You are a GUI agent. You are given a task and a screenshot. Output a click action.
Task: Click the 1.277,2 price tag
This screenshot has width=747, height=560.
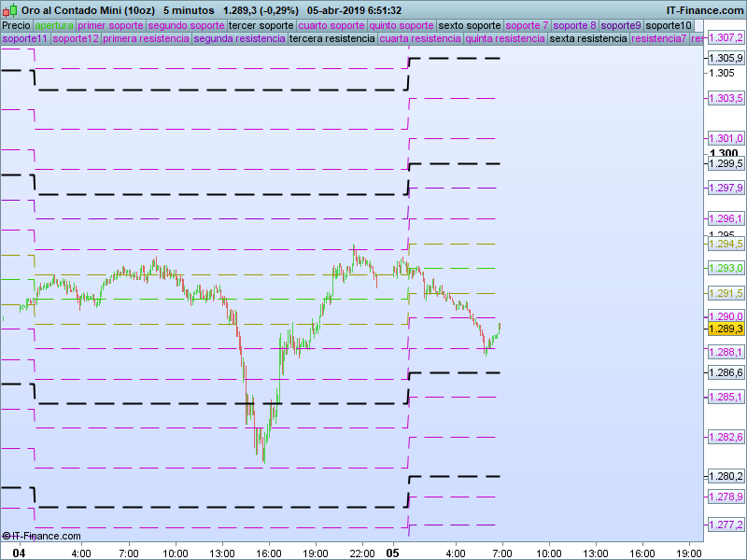pos(726,525)
